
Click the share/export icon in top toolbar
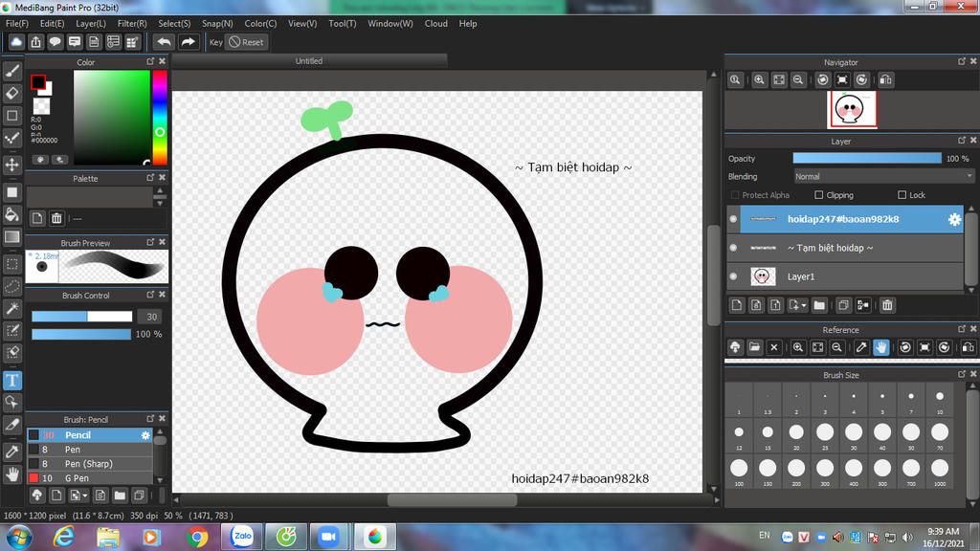click(x=35, y=42)
